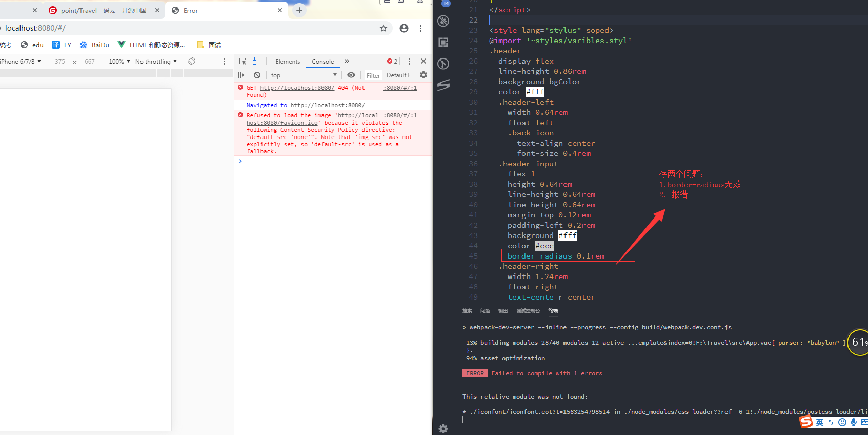Open the Extensions view in the activity bar
The width and height of the screenshot is (868, 435).
(x=443, y=42)
